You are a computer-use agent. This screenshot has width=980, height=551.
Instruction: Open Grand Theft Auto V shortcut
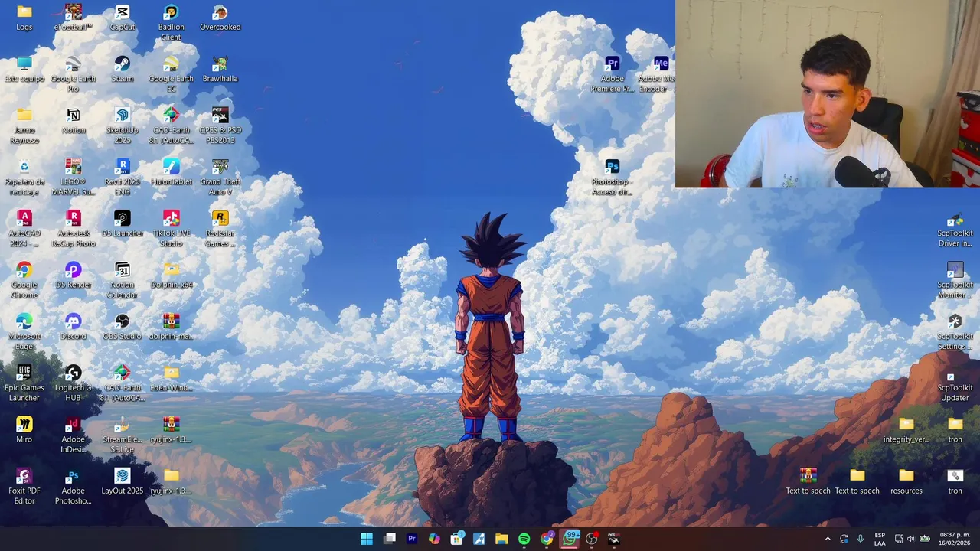coord(220,177)
